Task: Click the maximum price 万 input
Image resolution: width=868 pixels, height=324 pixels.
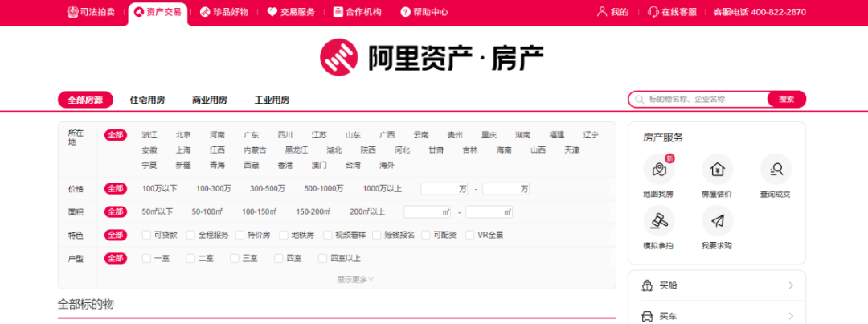Action: point(506,189)
